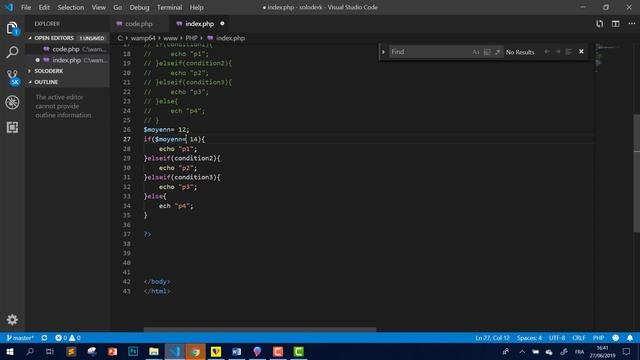Open Sublime Text from the taskbar
Viewport: 640px width, 360px height.
point(71,351)
